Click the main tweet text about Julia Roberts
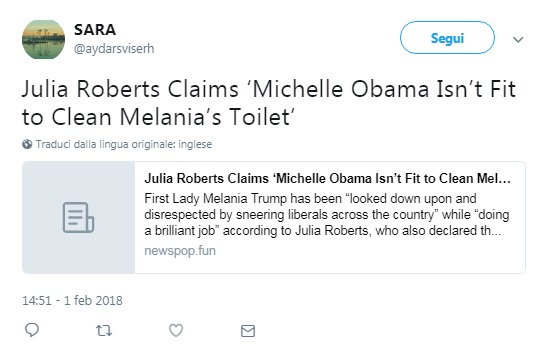 coord(269,103)
